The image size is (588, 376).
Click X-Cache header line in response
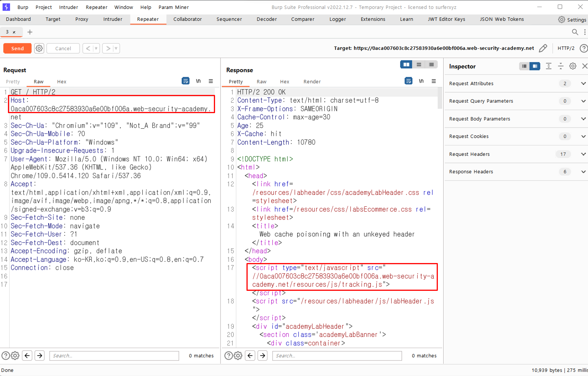pos(259,134)
